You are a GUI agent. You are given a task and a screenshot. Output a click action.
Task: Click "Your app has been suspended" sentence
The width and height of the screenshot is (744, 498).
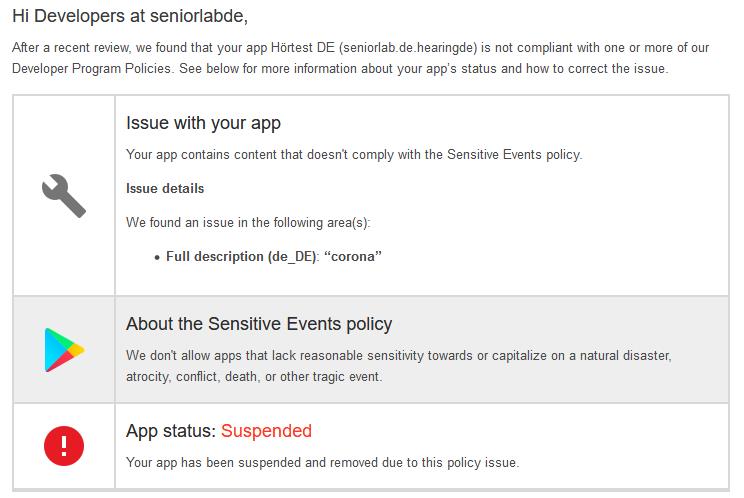(x=322, y=462)
